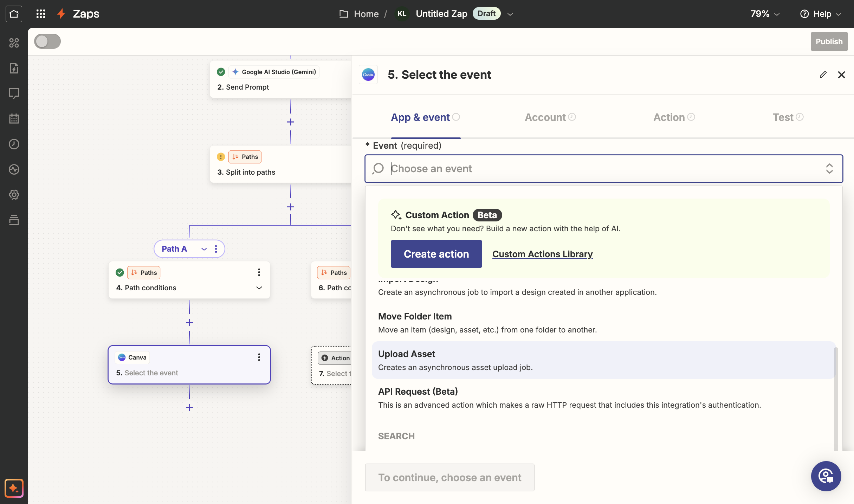Image resolution: width=854 pixels, height=504 pixels.
Task: Click the Publish button
Action: [829, 41]
